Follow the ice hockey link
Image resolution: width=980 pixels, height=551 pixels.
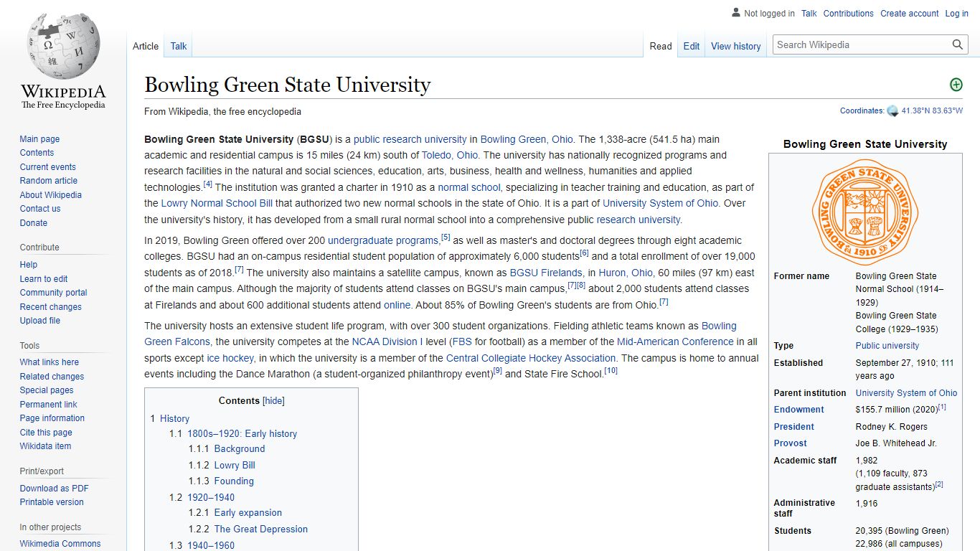pos(230,358)
